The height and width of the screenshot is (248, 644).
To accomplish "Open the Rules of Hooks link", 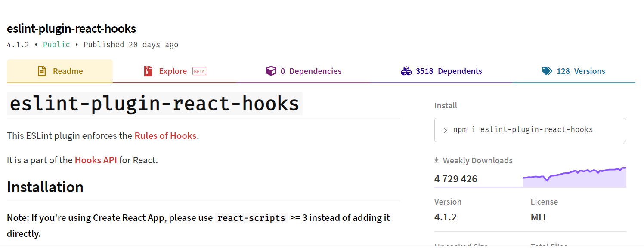I will click(165, 135).
